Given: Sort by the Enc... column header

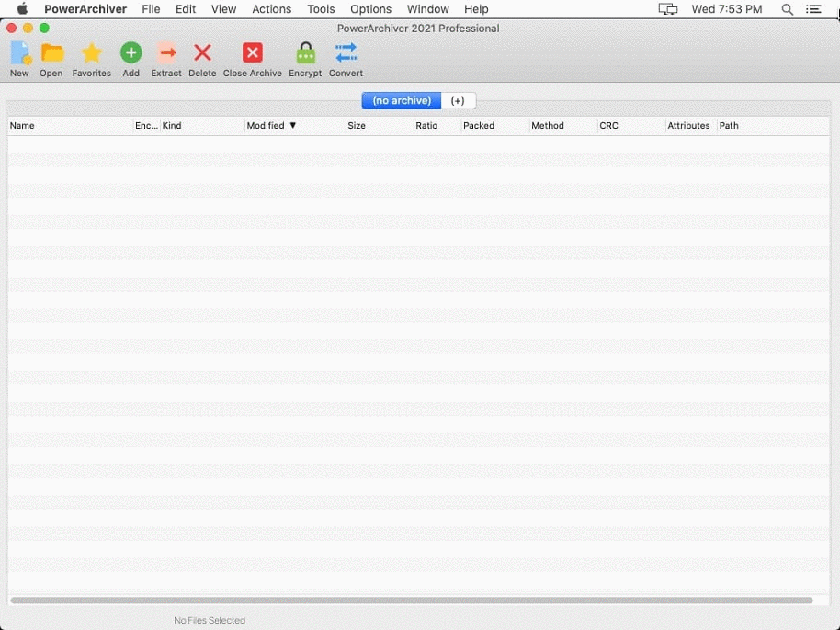Looking at the screenshot, I should pyautogui.click(x=146, y=125).
